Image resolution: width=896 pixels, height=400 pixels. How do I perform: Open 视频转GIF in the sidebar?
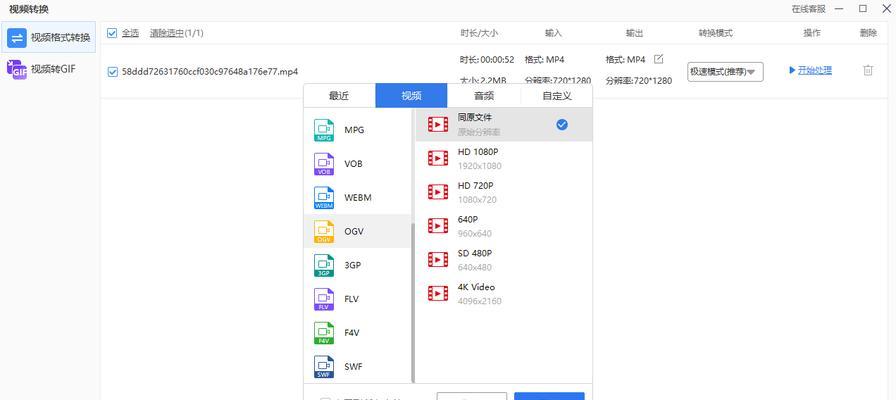[41, 69]
